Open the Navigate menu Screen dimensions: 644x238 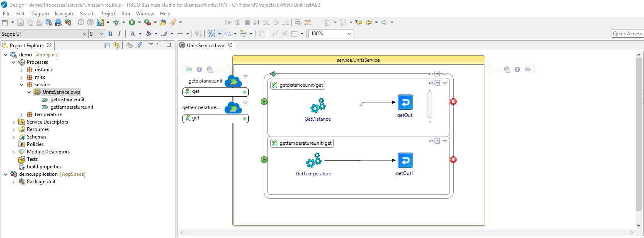click(64, 13)
